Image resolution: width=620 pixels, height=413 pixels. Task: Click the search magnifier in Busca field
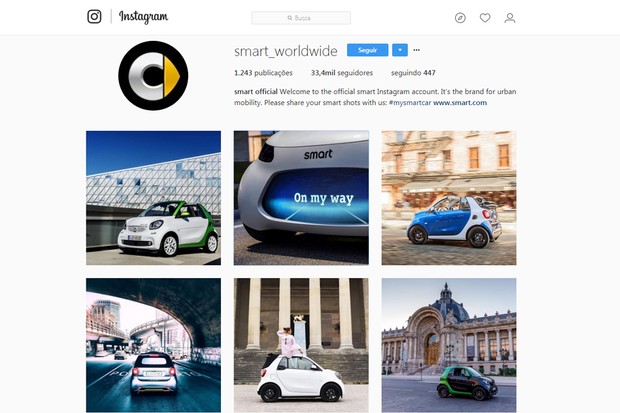[x=290, y=18]
